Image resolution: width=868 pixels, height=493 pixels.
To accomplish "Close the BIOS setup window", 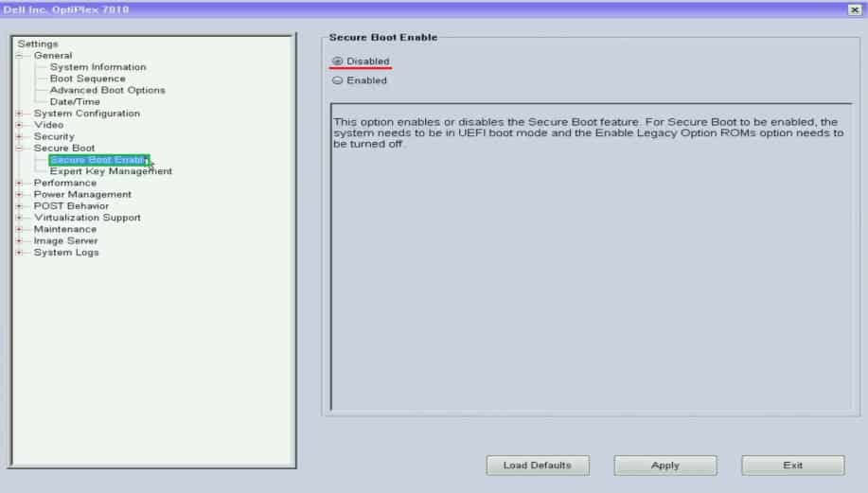I will click(854, 9).
